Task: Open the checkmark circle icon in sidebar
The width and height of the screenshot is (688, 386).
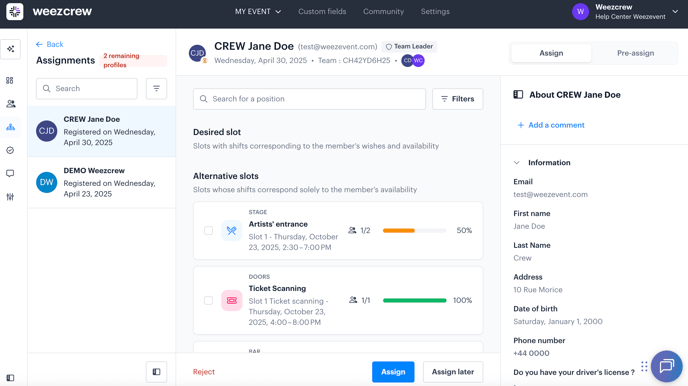Action: pyautogui.click(x=10, y=150)
